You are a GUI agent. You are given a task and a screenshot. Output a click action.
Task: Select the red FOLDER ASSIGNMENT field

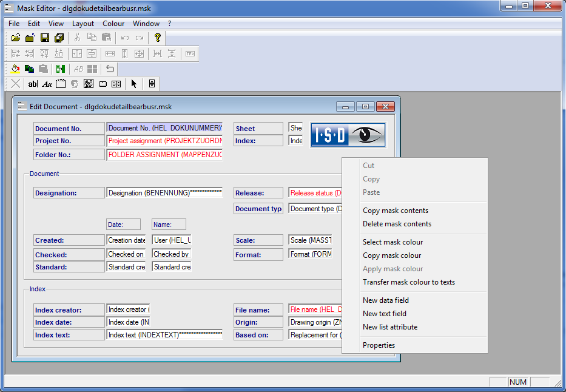pos(164,155)
